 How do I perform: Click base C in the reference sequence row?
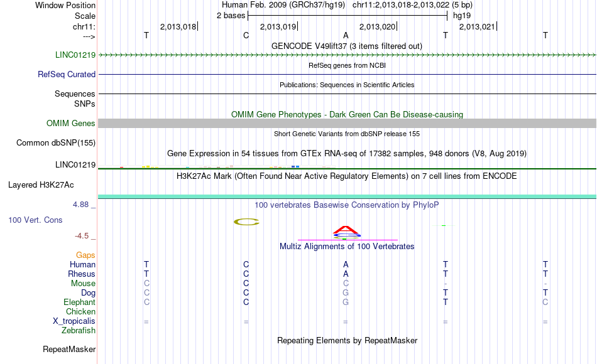tap(246, 35)
